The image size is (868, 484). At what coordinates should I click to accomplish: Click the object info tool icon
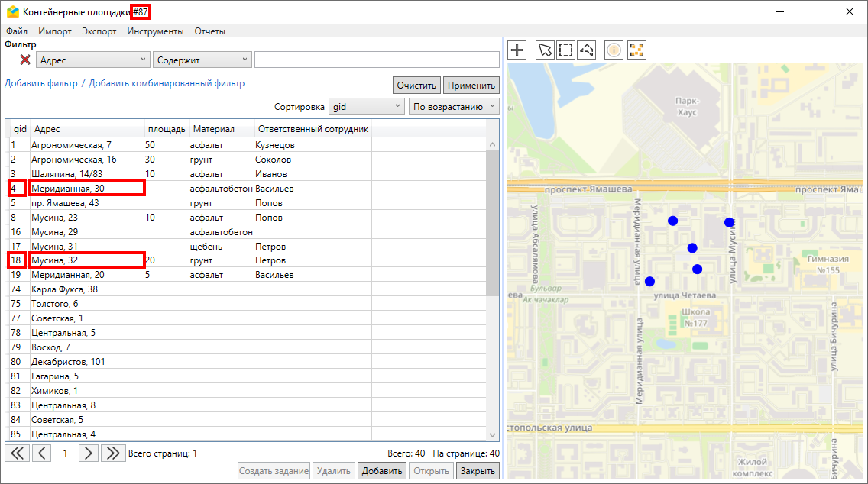[x=614, y=50]
